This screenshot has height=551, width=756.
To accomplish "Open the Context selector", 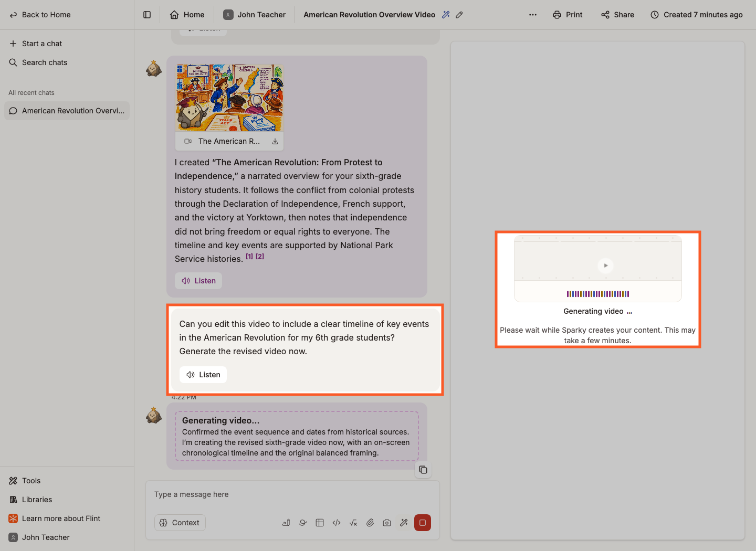I will click(x=180, y=523).
